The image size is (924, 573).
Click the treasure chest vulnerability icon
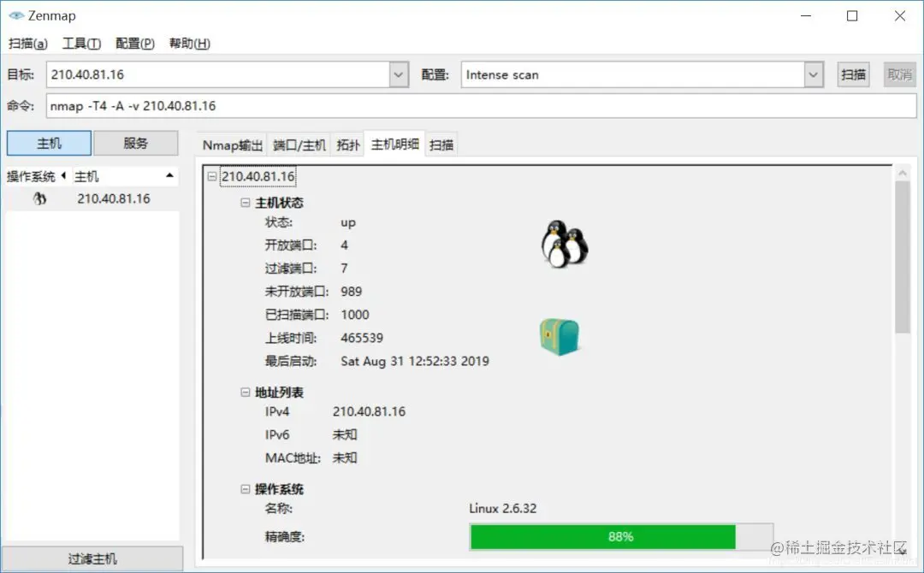(x=560, y=337)
